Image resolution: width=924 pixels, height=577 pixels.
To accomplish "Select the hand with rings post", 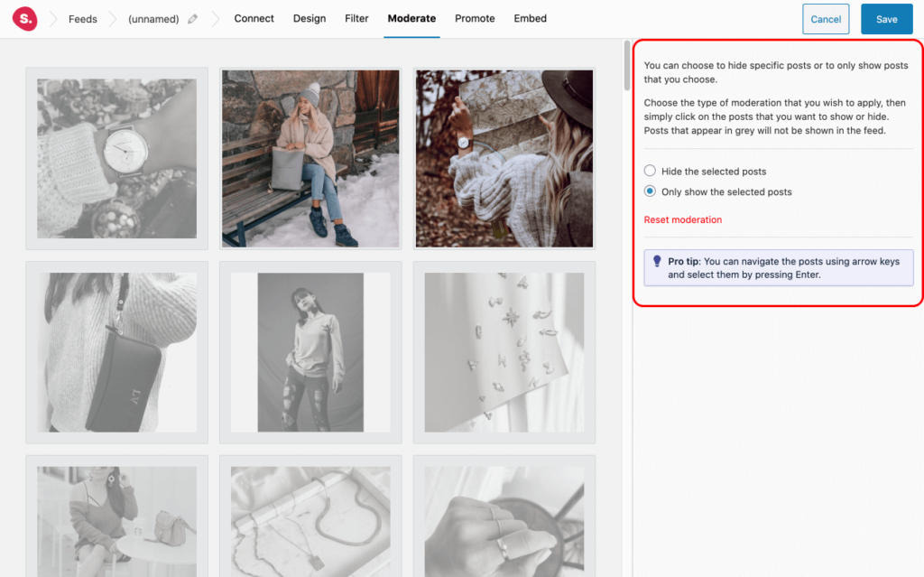I will coord(504,517).
